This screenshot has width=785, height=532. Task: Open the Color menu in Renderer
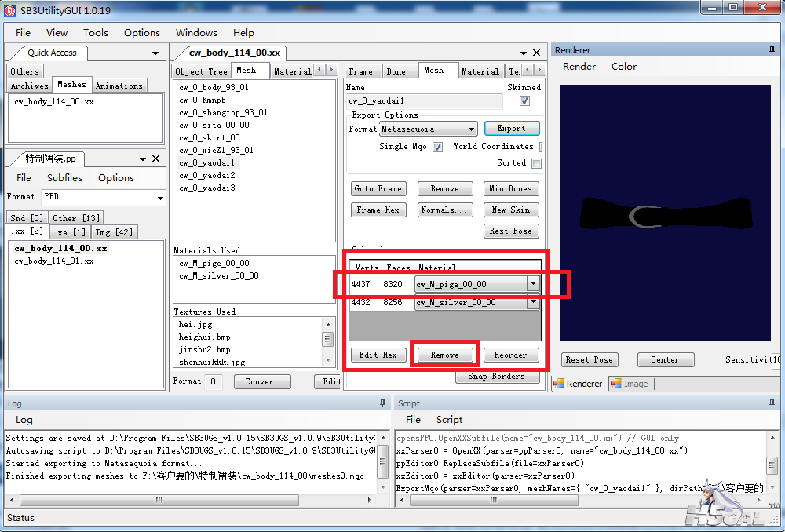click(x=624, y=67)
